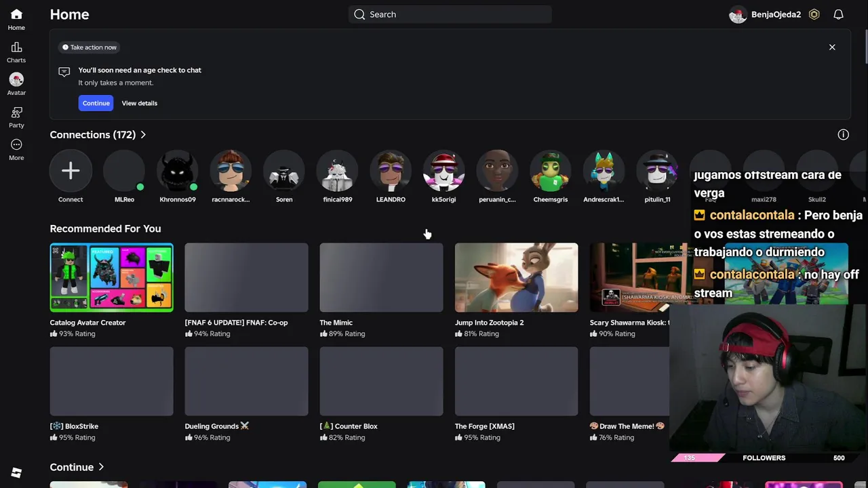Click the BenjaOjeda2 username
The width and height of the screenshot is (868, 488).
[x=776, y=14]
